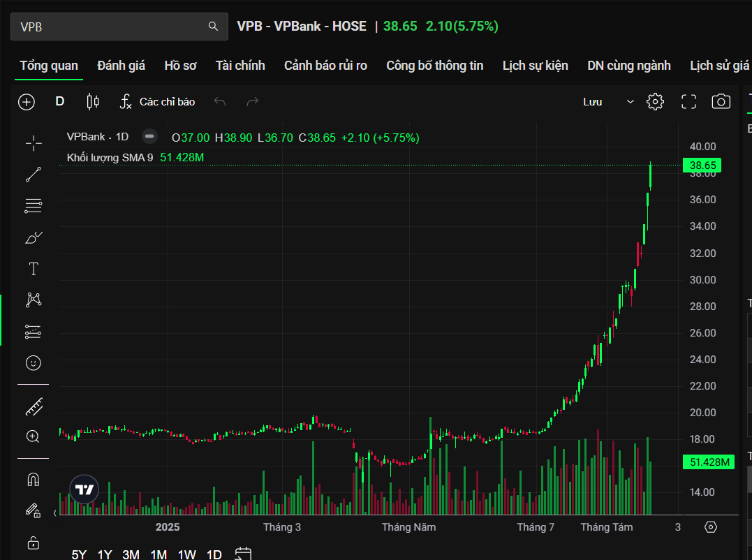The height and width of the screenshot is (560, 752).
Task: Click the TradingView logo on chart
Action: pos(84,489)
